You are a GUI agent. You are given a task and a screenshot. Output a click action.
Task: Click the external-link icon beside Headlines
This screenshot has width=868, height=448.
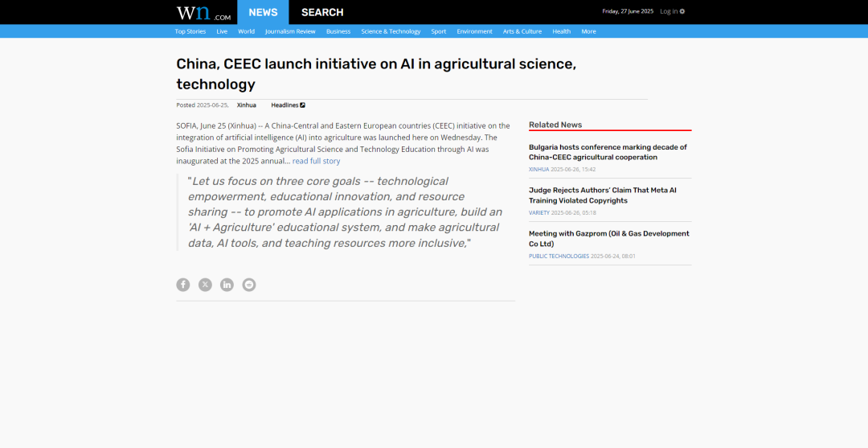click(x=302, y=105)
